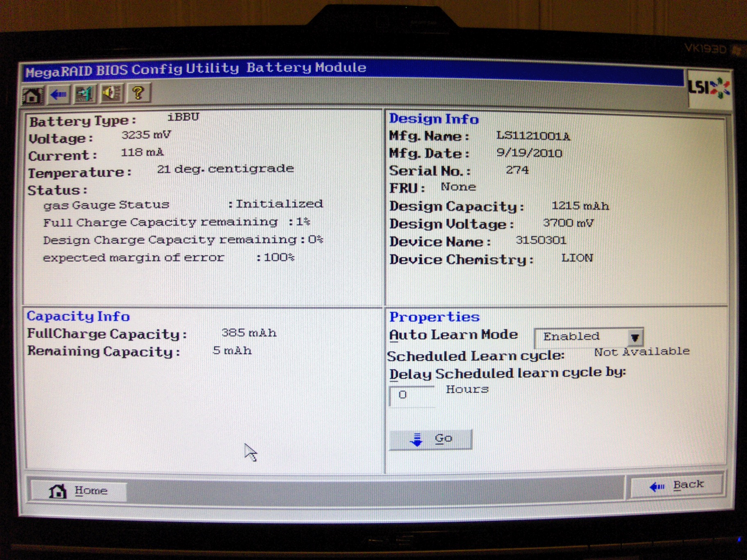
Task: Click the Remaining Capacity value 5 mAh
Action: pos(232,351)
